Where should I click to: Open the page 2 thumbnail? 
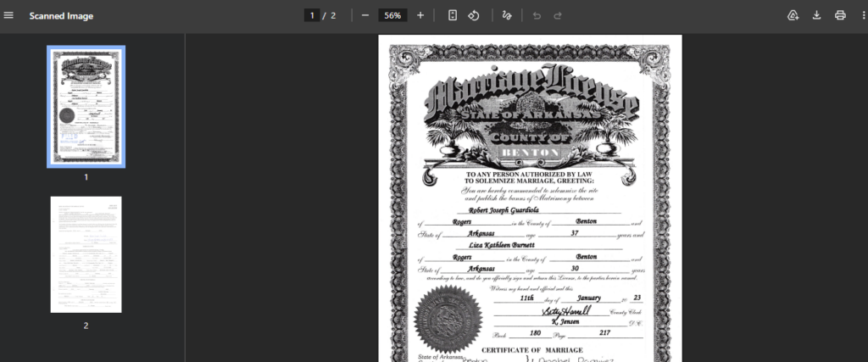(86, 254)
